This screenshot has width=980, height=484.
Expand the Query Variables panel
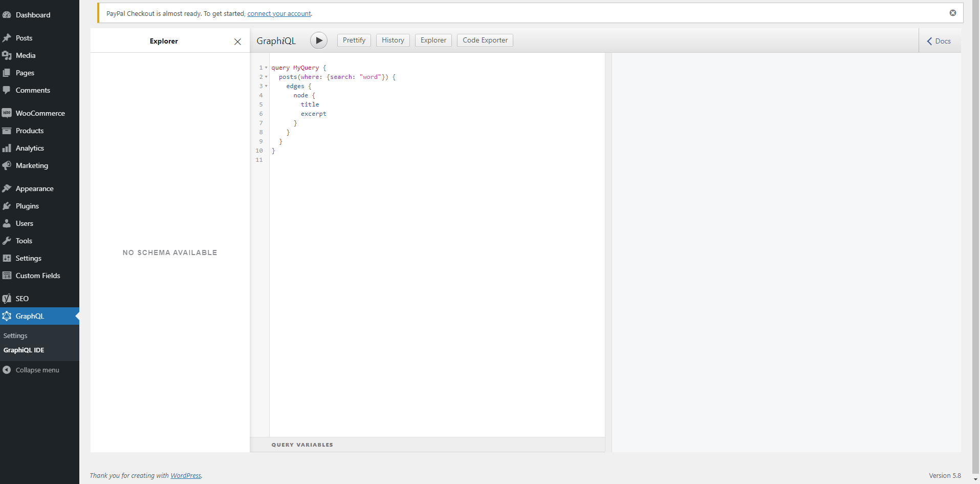(x=427, y=445)
